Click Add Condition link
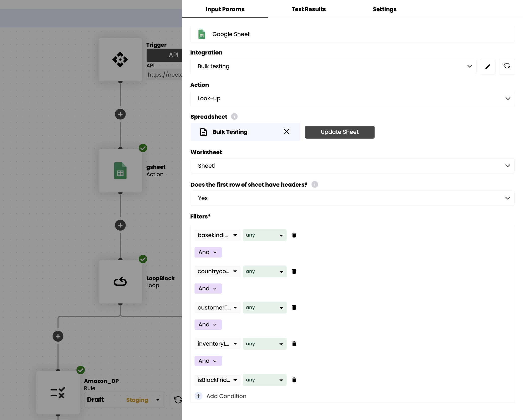523x420 pixels. click(x=226, y=396)
